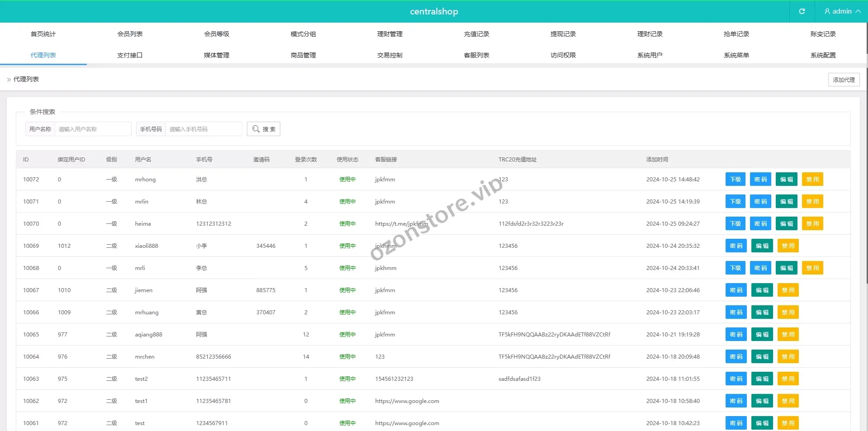This screenshot has height=431, width=868.
Task: Click the 手机号码 input field
Action: [203, 129]
